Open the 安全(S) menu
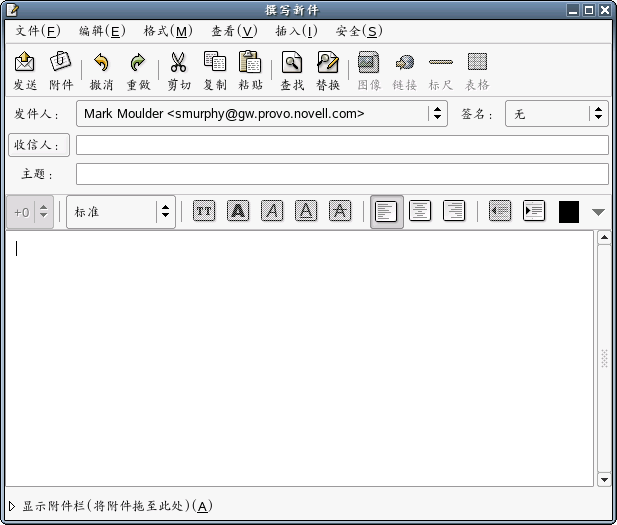The width and height of the screenshot is (617, 525). pos(359,31)
